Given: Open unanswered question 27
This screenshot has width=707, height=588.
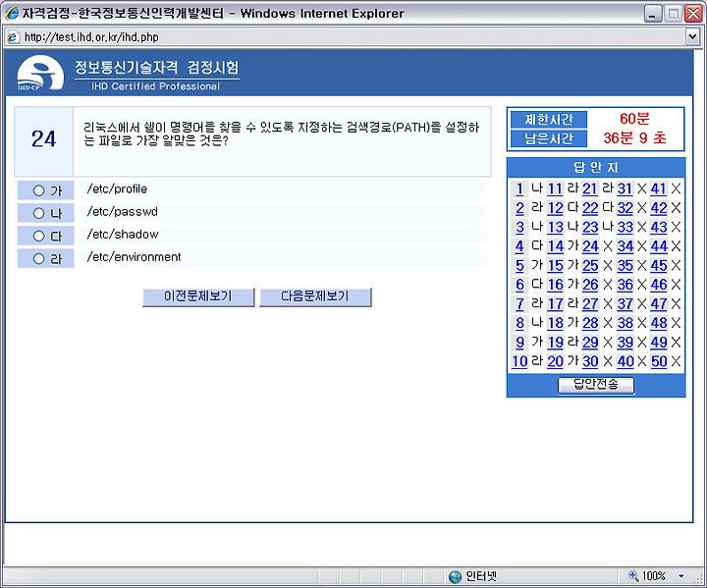Looking at the screenshot, I should [x=590, y=304].
